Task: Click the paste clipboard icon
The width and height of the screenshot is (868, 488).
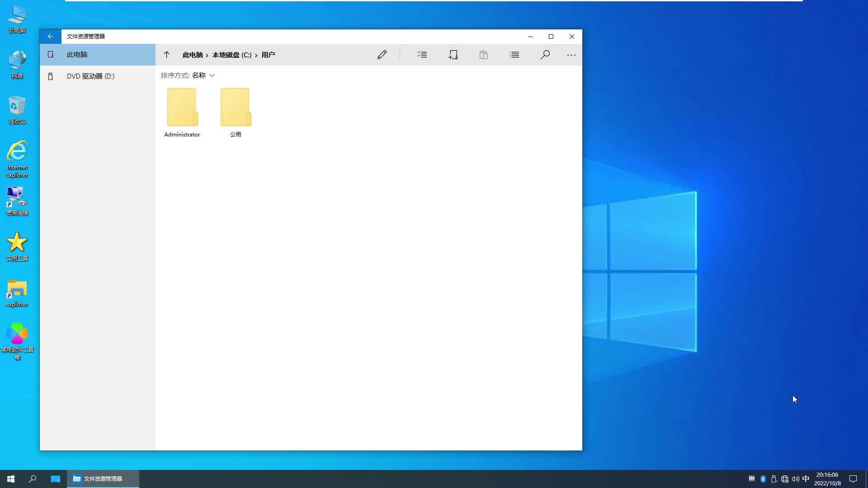Action: tap(483, 55)
